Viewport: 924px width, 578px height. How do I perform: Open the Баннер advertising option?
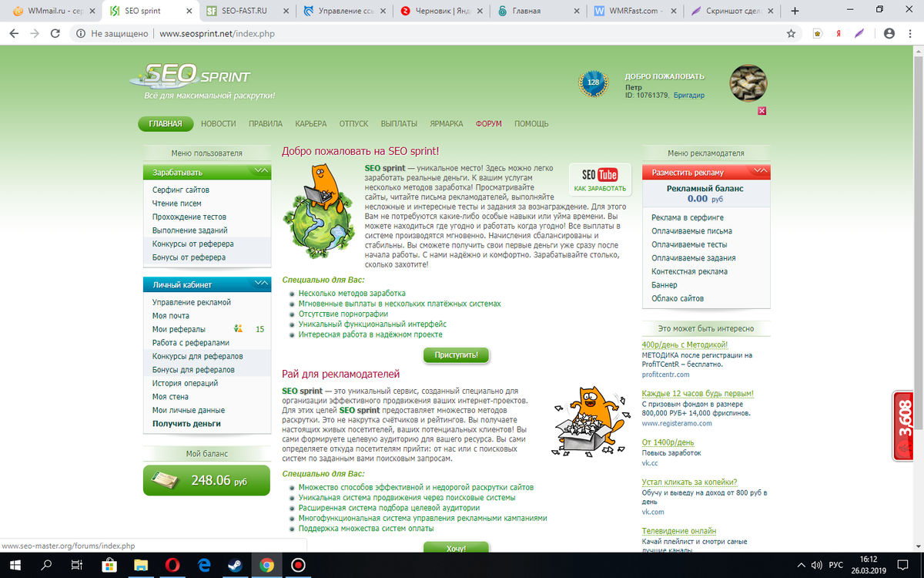tap(665, 285)
